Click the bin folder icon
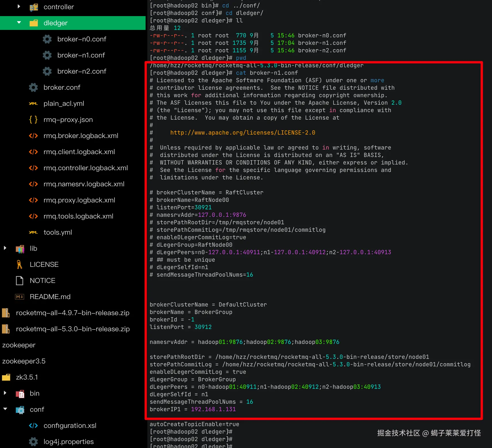The width and height of the screenshot is (492, 448). tap(20, 394)
